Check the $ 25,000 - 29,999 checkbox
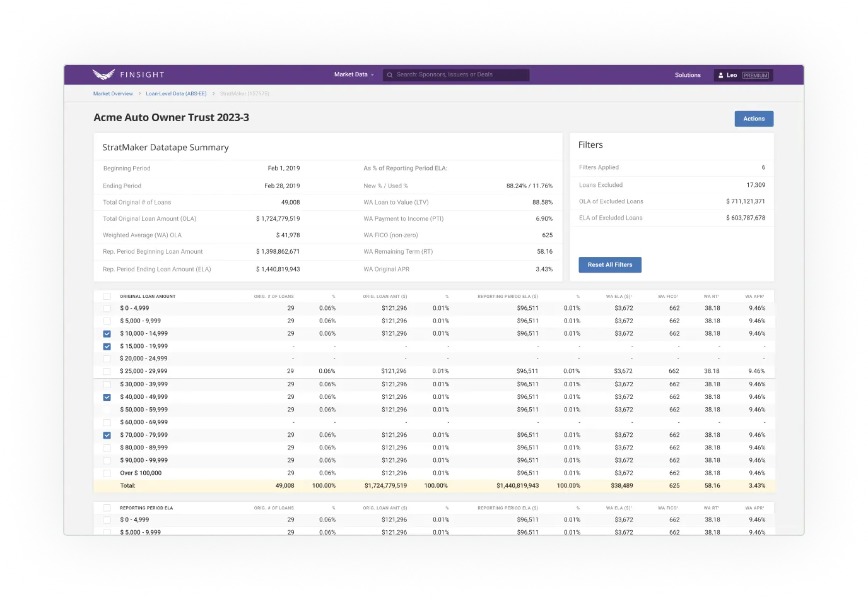This screenshot has height=599, width=868. coord(107,372)
